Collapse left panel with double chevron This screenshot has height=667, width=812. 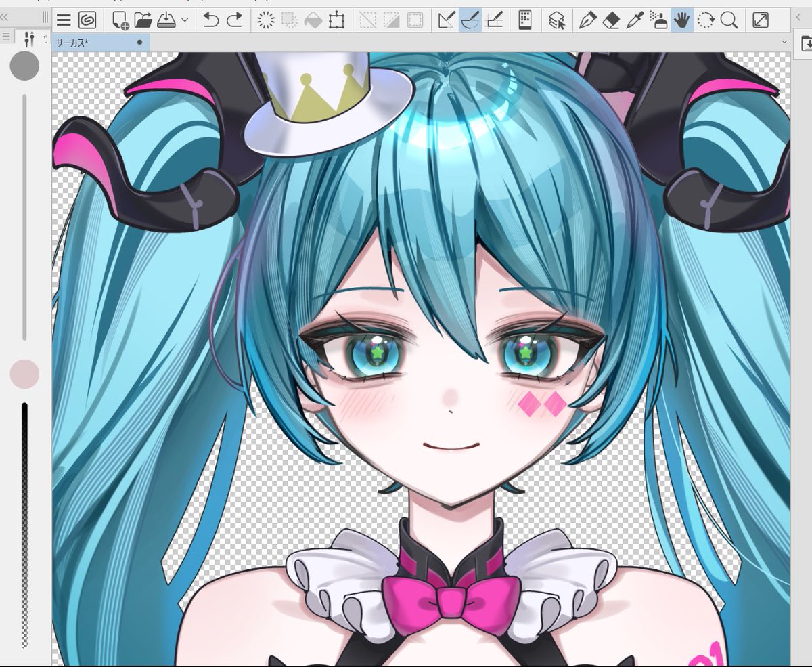click(5, 17)
